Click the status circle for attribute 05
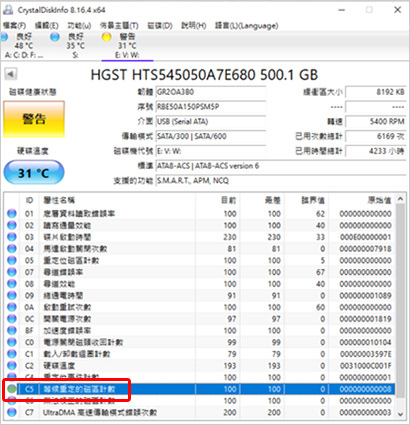410x425 pixels. tap(12, 260)
